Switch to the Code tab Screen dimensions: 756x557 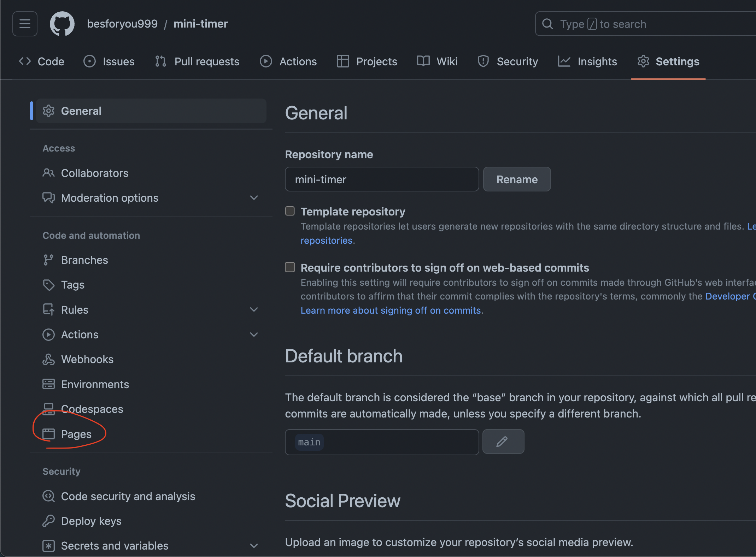pyautogui.click(x=41, y=61)
